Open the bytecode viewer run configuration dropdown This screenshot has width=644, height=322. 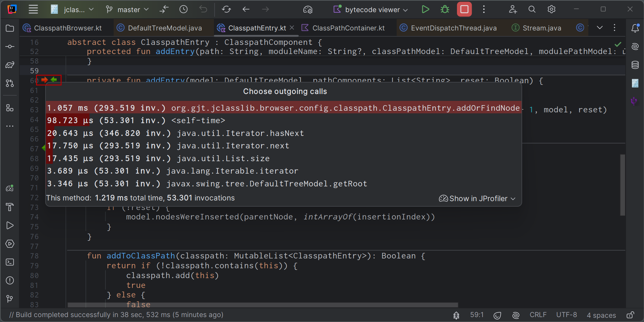tap(371, 9)
